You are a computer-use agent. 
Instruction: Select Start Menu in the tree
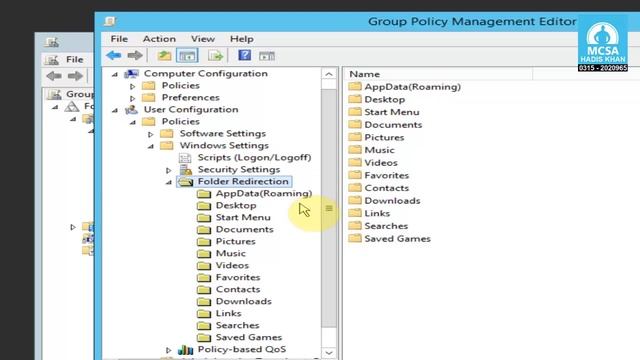(x=243, y=218)
